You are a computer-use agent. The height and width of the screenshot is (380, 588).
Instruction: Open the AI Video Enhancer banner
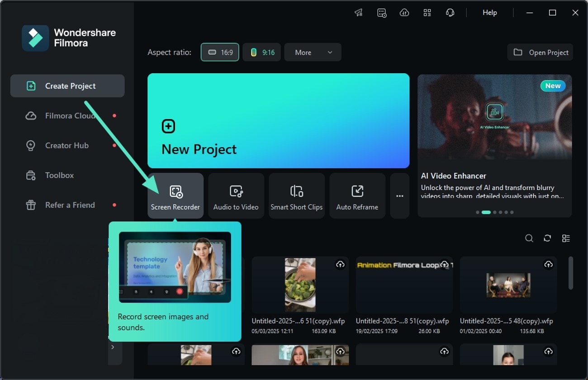point(494,146)
